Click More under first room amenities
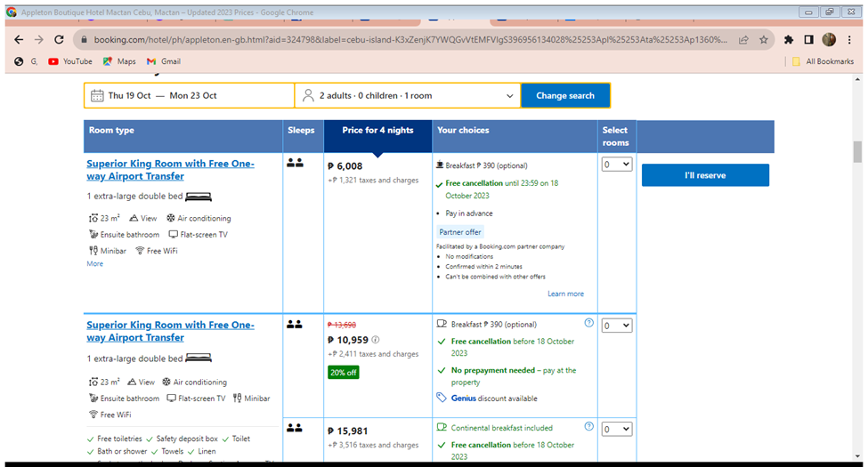The image size is (868, 467). point(94,264)
